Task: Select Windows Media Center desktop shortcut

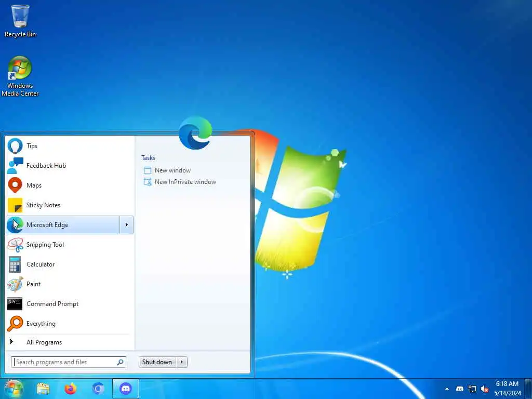Action: point(20,76)
